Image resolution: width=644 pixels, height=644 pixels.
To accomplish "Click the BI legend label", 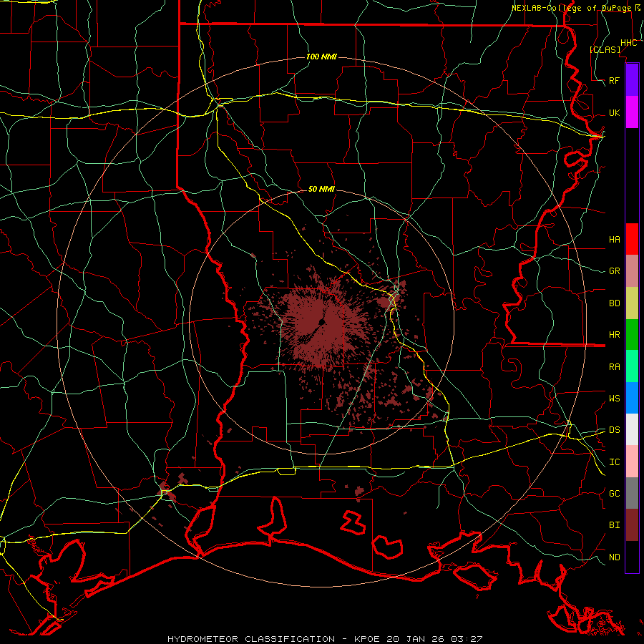I will tap(614, 525).
